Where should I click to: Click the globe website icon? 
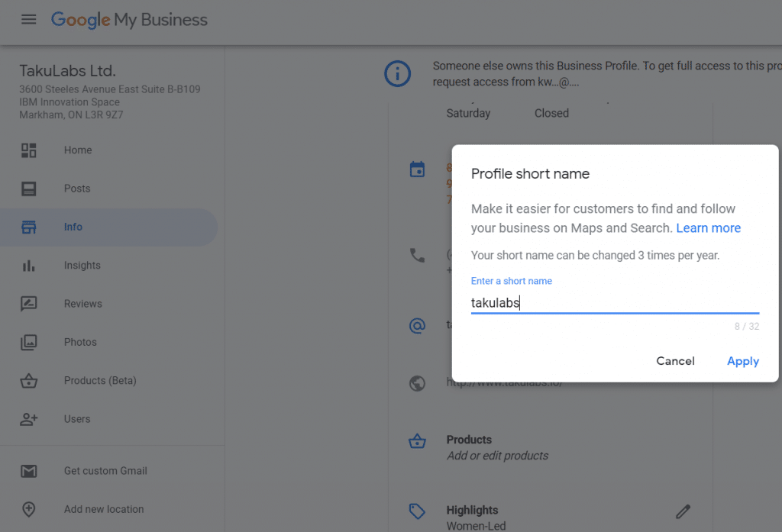[417, 383]
